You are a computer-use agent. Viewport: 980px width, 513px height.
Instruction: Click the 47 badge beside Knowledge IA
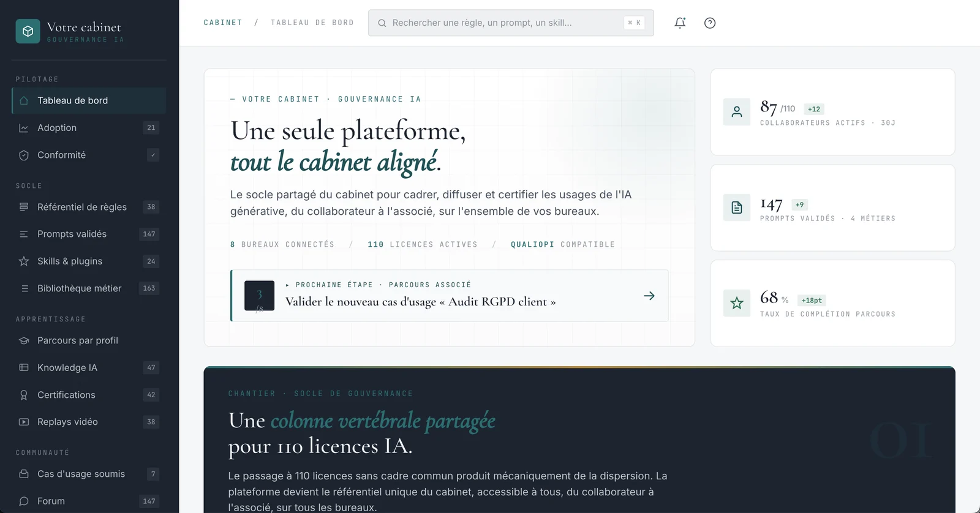[x=151, y=367]
